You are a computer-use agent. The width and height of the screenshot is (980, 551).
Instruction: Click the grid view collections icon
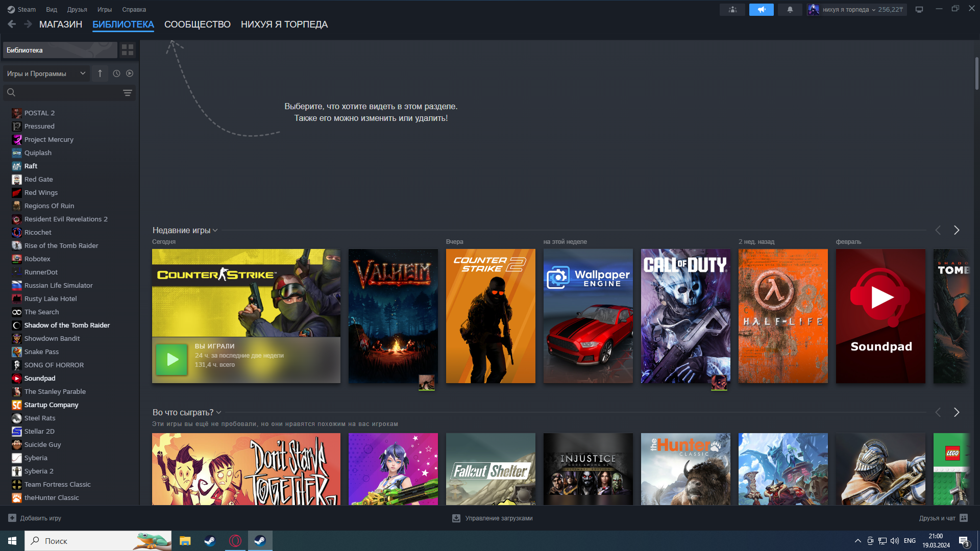click(128, 50)
